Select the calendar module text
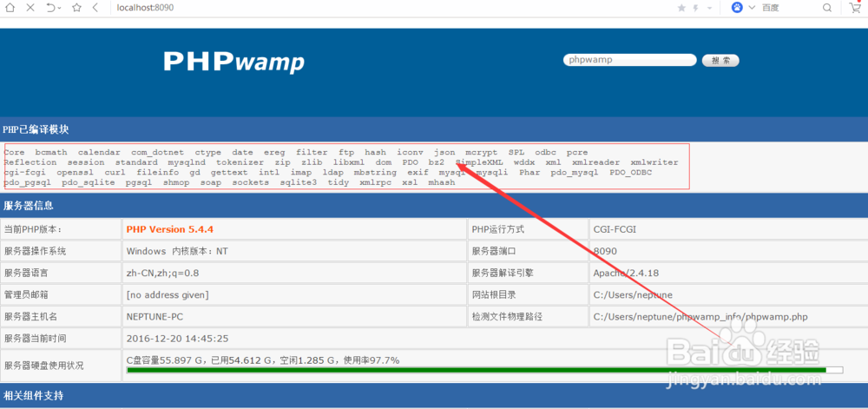 point(99,152)
